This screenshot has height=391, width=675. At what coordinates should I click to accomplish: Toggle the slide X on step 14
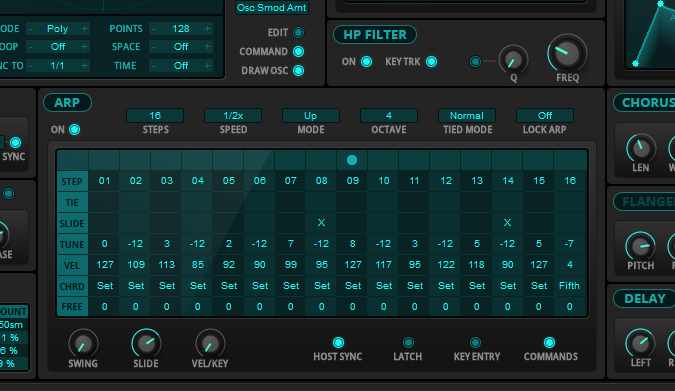pos(507,223)
